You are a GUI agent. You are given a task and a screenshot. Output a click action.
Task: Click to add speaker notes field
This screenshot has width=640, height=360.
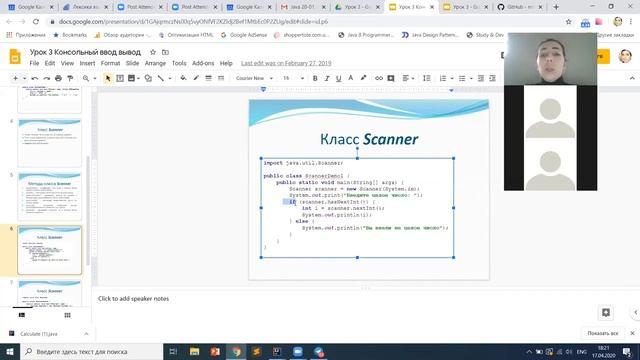click(x=133, y=299)
